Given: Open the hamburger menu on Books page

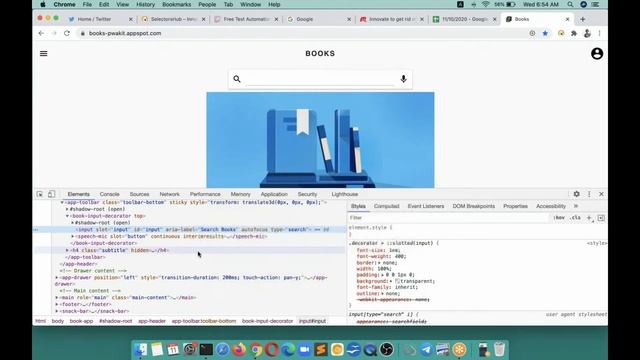Looking at the screenshot, I should (x=44, y=53).
